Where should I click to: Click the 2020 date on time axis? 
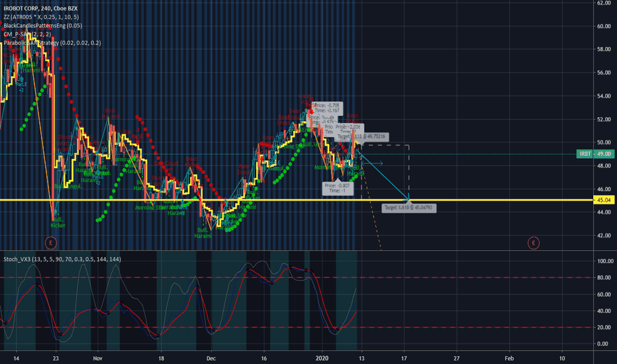(x=322, y=359)
